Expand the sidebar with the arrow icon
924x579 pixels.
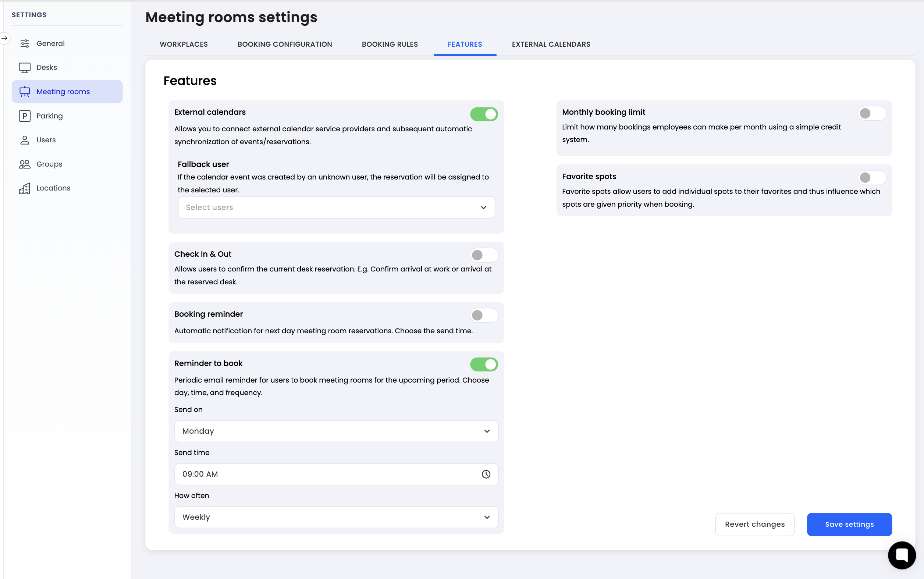(4, 38)
